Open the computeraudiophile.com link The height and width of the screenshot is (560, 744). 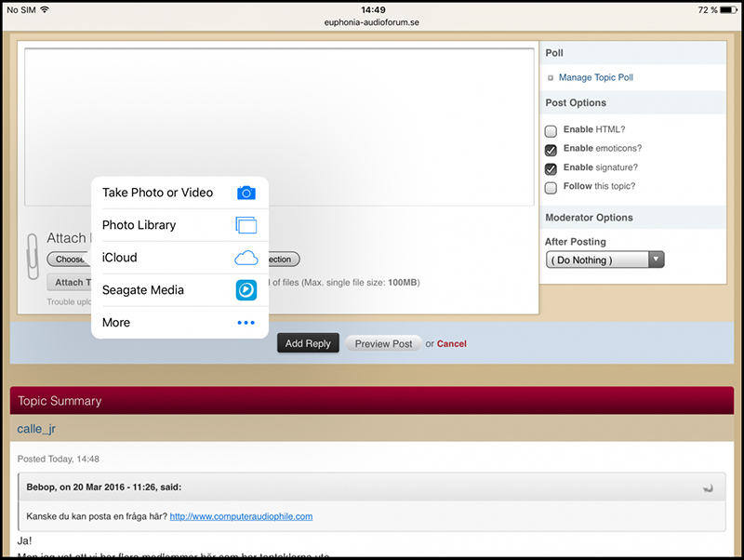tap(241, 516)
